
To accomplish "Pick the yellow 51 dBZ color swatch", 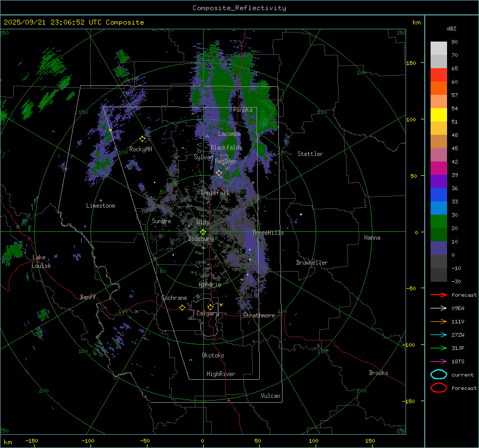I will (439, 115).
